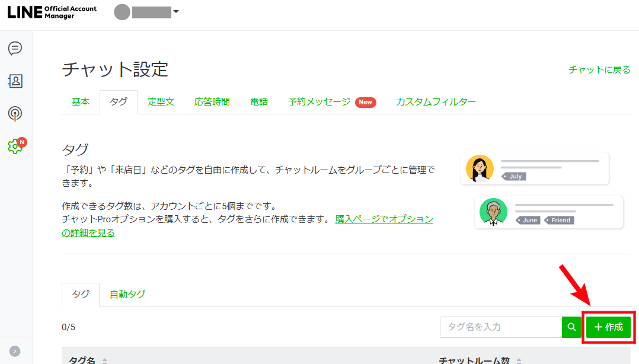Open the 応答時間 tab

point(212,102)
